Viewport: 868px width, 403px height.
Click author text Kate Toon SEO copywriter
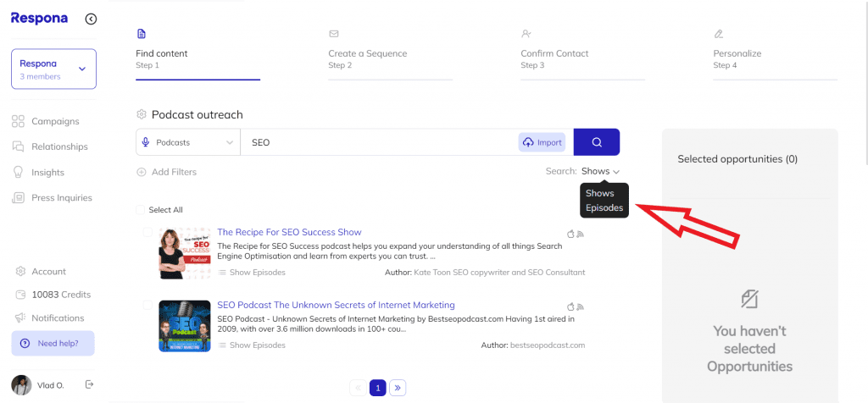(499, 273)
